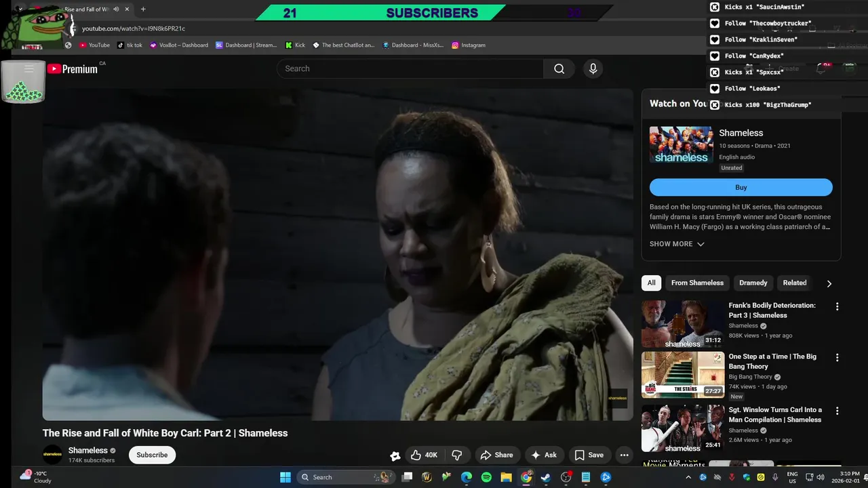The image size is (868, 488).
Task: Save the video to a playlist
Action: 589,455
